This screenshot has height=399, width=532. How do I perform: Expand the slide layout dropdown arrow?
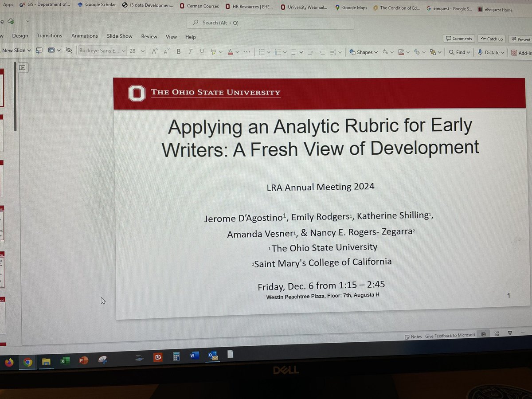59,51
